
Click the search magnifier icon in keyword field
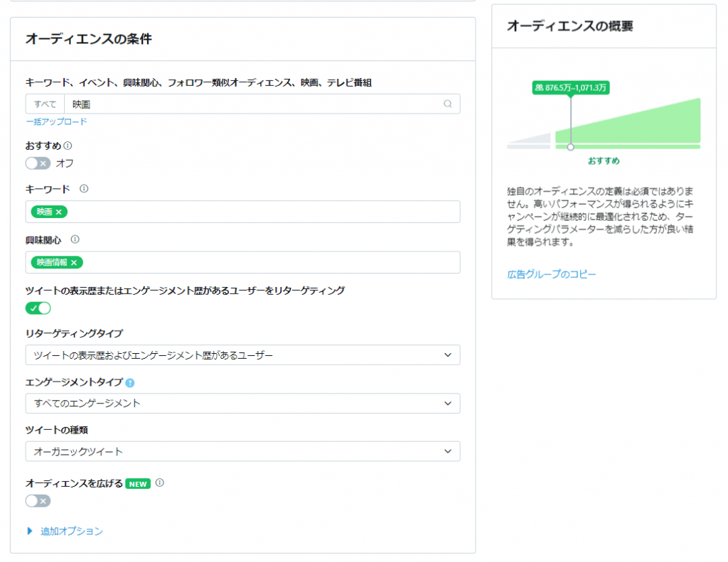tap(448, 104)
